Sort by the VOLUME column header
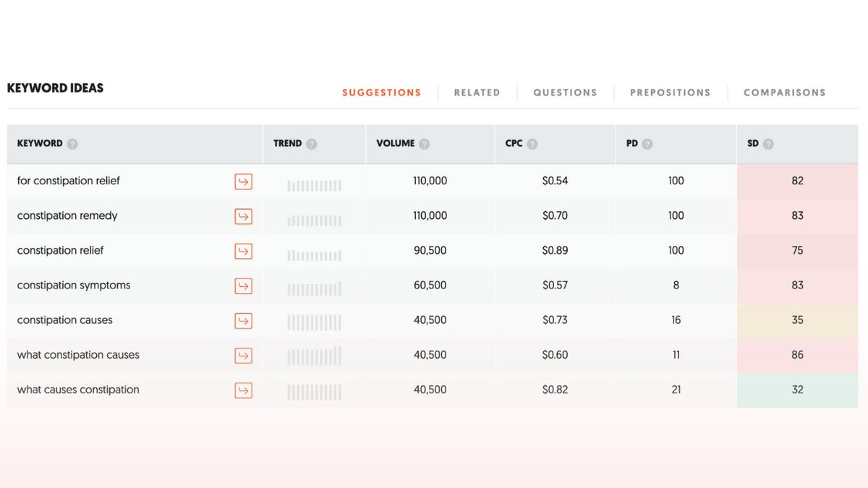The width and height of the screenshot is (868, 488). (396, 143)
